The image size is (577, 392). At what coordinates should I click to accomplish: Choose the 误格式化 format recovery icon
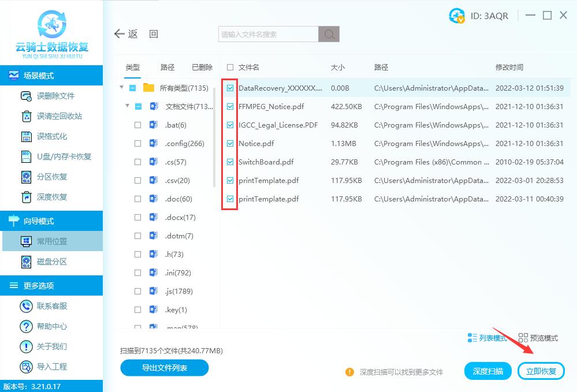tap(26, 136)
